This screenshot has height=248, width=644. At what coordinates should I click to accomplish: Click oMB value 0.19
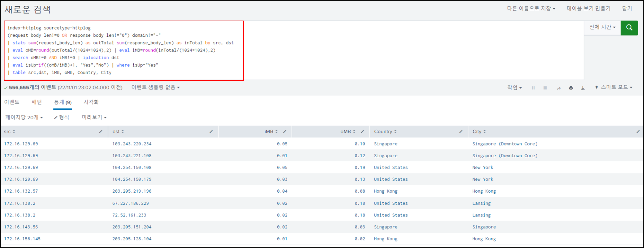point(360,168)
